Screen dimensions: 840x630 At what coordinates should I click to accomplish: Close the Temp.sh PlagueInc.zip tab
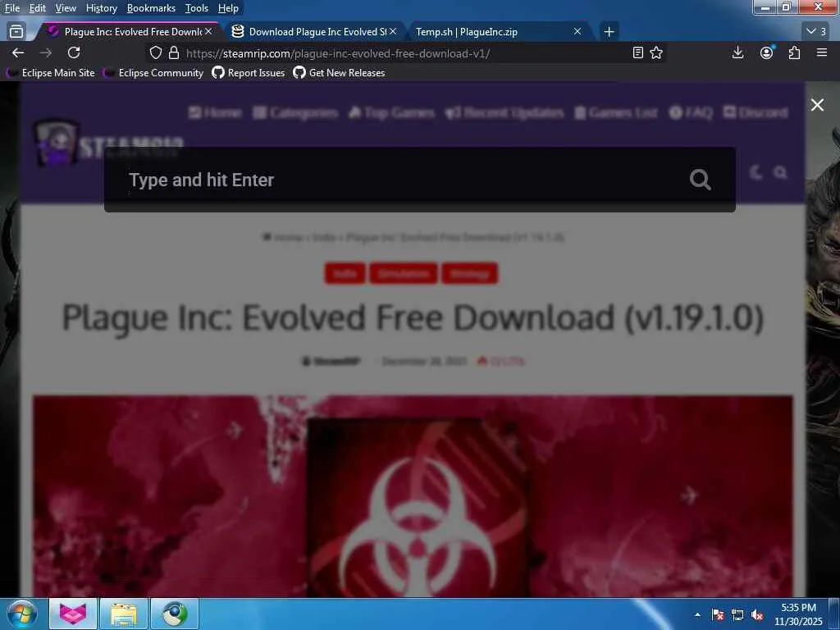(577, 32)
